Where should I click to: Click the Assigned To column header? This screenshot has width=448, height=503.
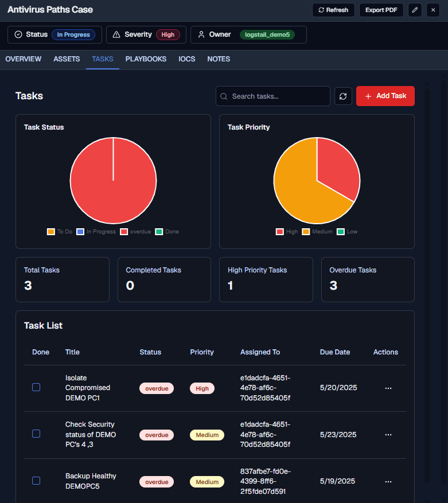pos(260,352)
